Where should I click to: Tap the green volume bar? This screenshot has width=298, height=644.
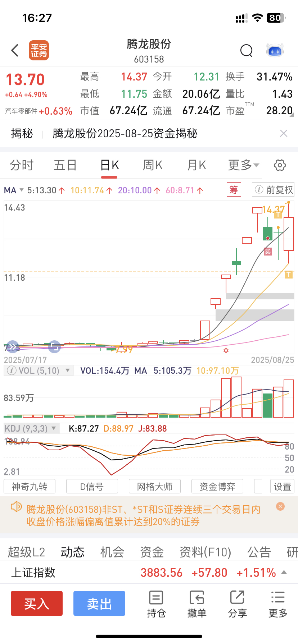268,405
